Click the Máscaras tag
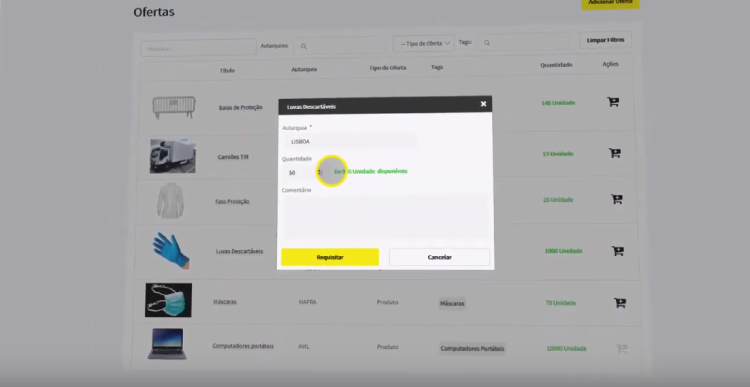Screen dimensions: 750x387 tap(452, 303)
